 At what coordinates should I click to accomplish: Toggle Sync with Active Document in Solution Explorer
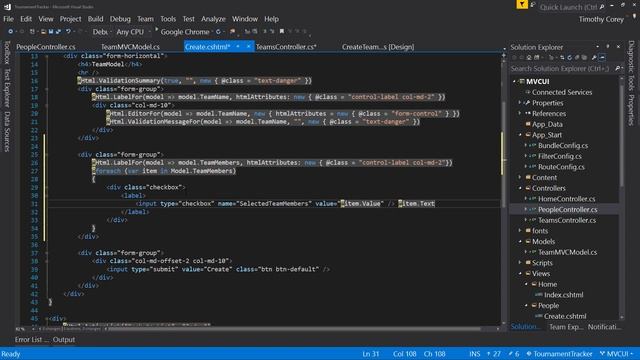[562, 58]
